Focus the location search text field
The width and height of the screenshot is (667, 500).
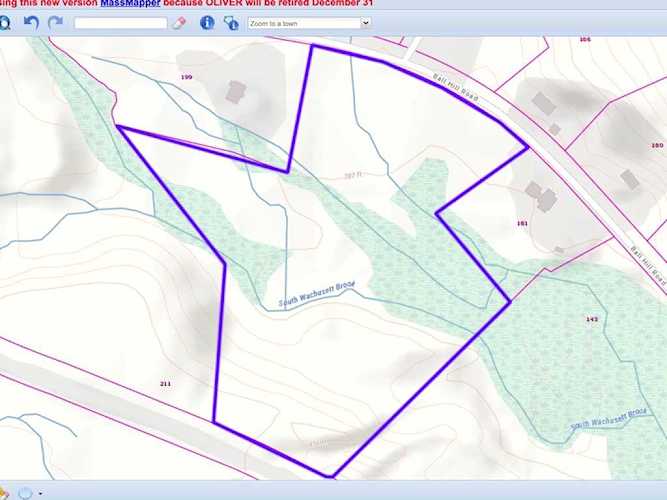(120, 23)
